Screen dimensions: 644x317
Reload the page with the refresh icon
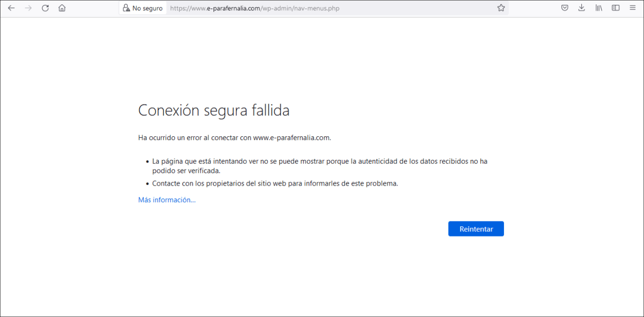45,8
